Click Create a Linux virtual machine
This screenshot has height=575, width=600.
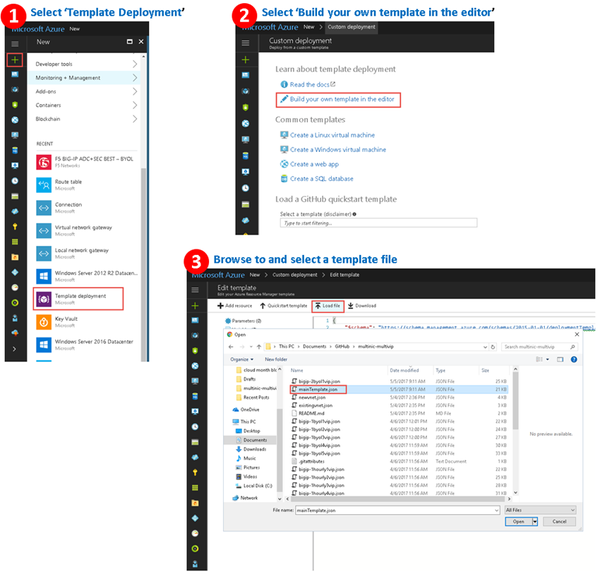(332, 135)
